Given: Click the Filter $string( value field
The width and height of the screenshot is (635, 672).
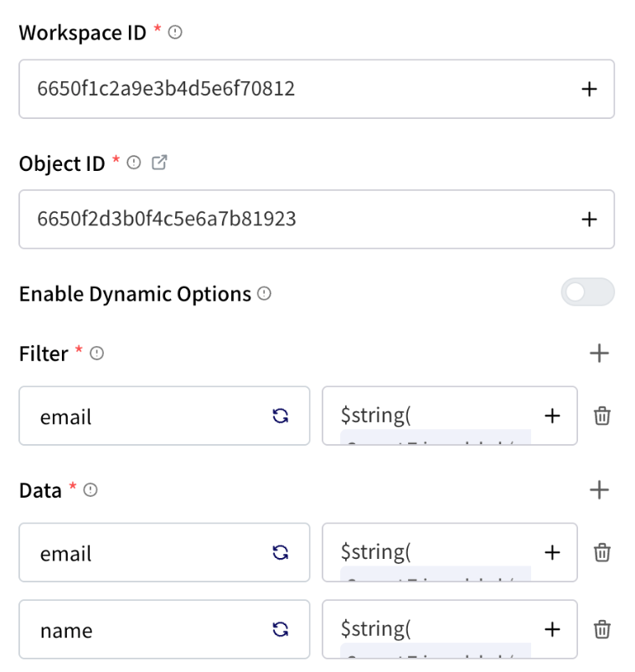Looking at the screenshot, I should pos(450,416).
